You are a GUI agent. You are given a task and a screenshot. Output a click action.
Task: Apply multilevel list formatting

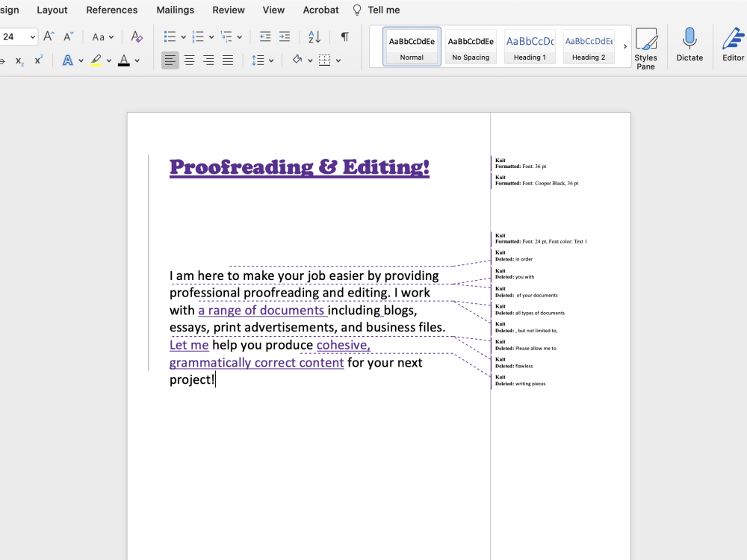coord(226,37)
